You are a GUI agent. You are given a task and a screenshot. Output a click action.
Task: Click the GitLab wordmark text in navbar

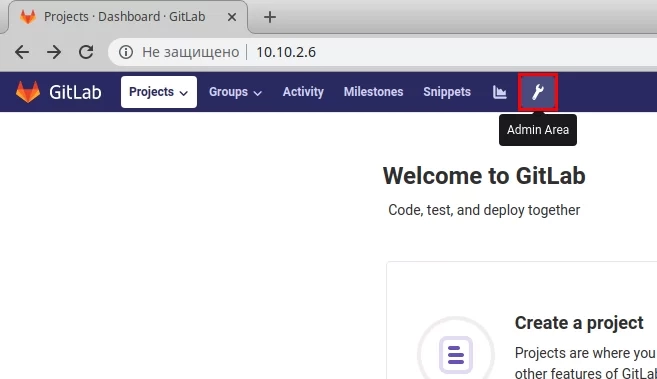click(75, 92)
